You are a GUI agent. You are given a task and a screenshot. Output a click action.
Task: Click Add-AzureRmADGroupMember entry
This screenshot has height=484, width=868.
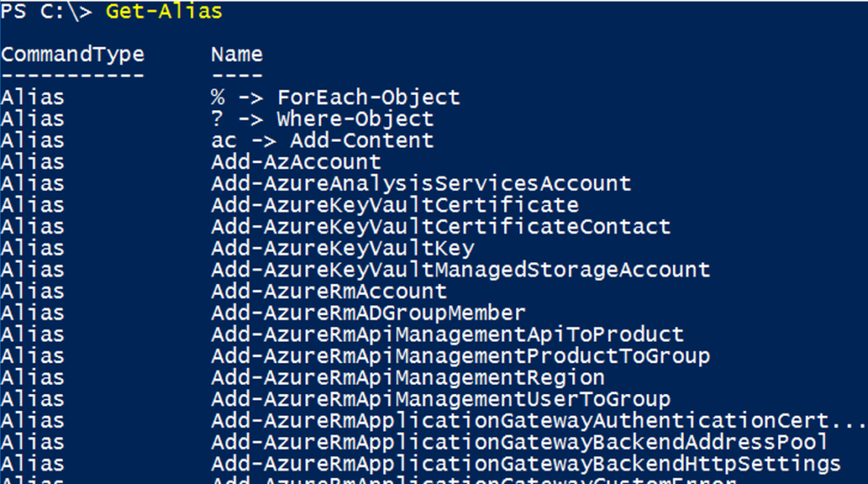368,313
